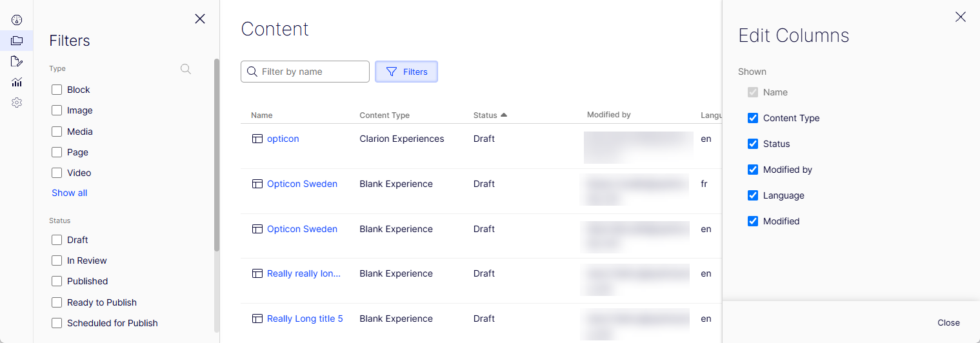
Task: Enable the Draft status filter
Action: 57,240
